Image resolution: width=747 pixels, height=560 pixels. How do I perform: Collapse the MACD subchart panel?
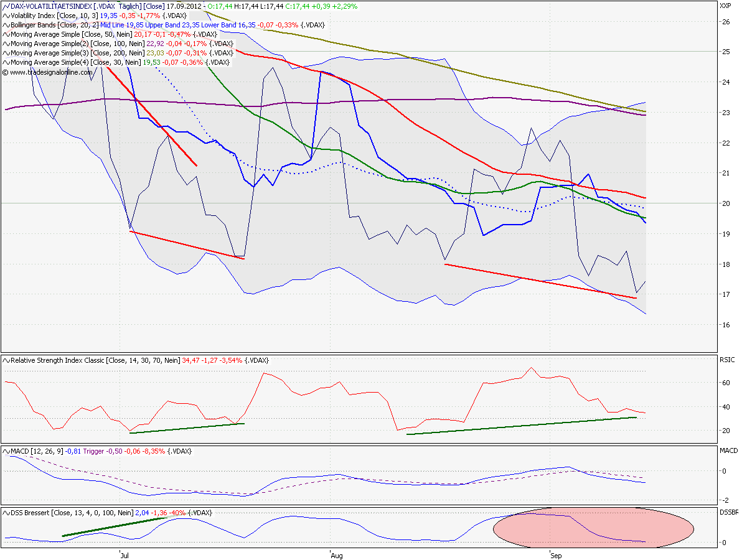[5, 449]
